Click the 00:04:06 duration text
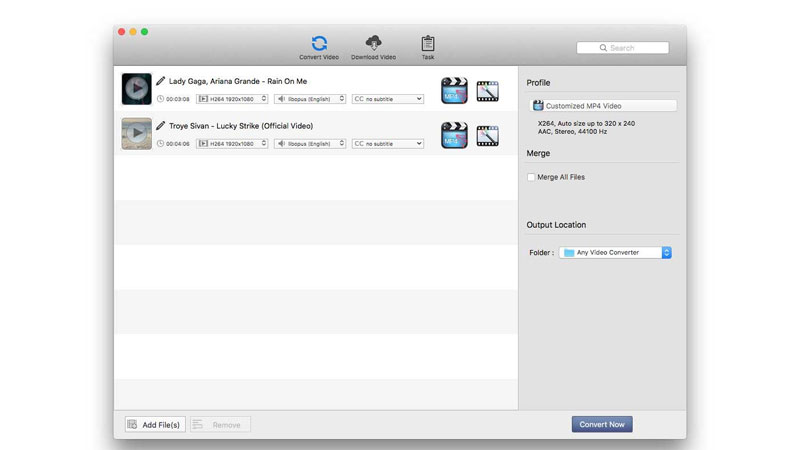The width and height of the screenshot is (800, 450). click(x=178, y=144)
